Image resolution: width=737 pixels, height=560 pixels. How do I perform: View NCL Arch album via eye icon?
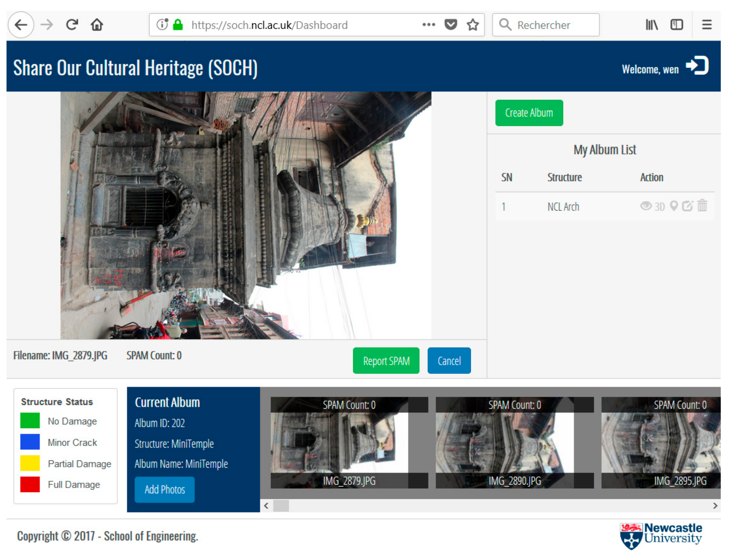pyautogui.click(x=645, y=206)
